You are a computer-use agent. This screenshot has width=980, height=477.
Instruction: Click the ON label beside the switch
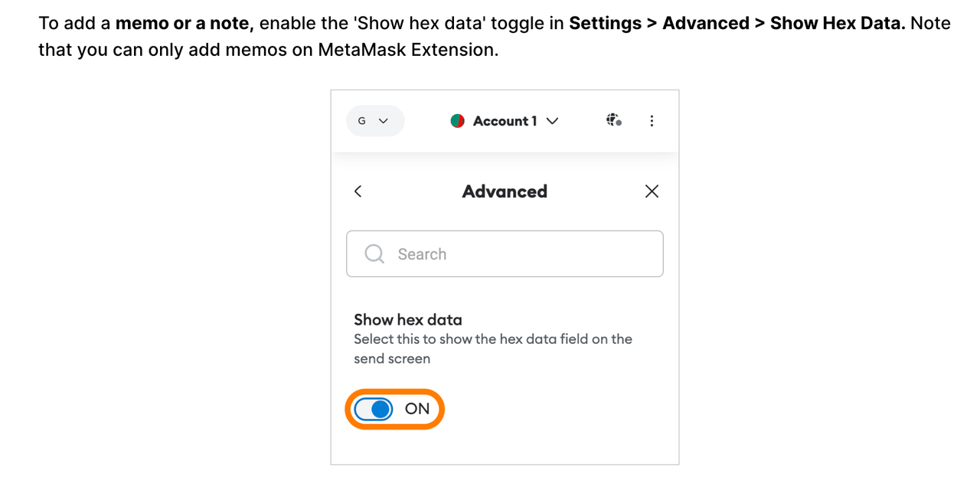point(417,409)
